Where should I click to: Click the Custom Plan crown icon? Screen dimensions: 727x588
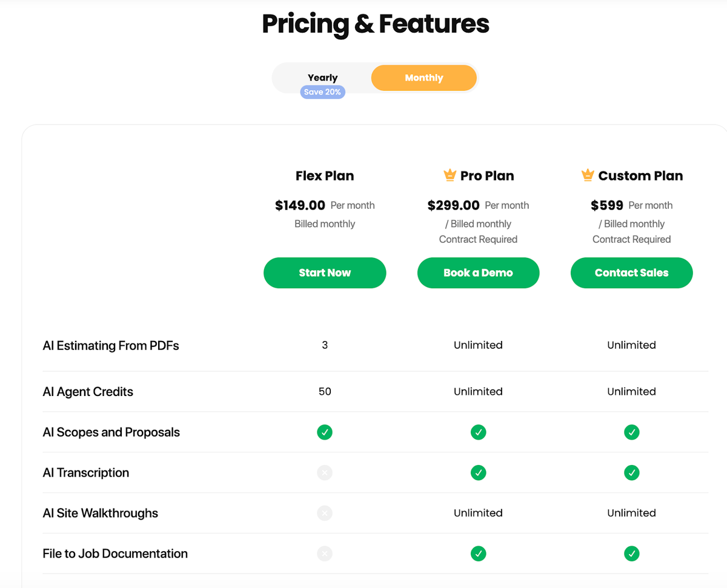[x=588, y=176]
